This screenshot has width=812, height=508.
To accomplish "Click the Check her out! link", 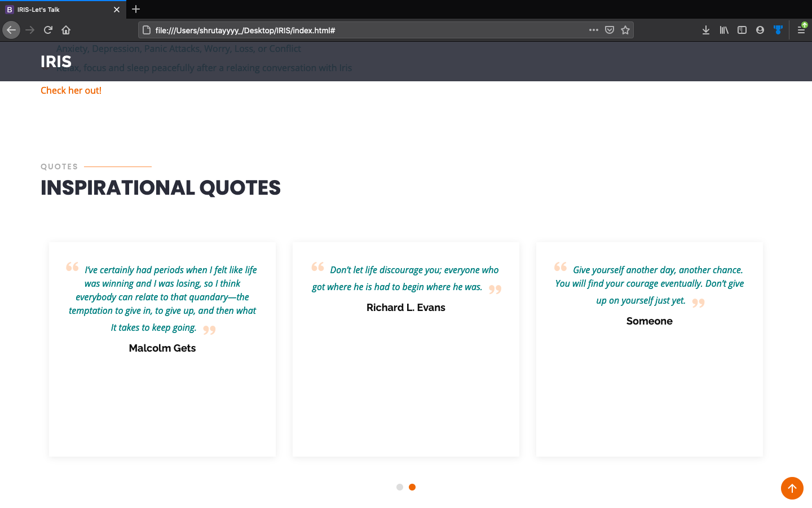I will coord(71,90).
